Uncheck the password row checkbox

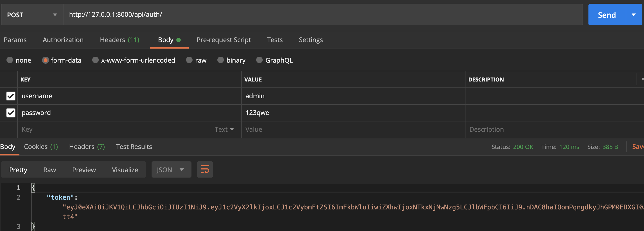pyautogui.click(x=11, y=113)
